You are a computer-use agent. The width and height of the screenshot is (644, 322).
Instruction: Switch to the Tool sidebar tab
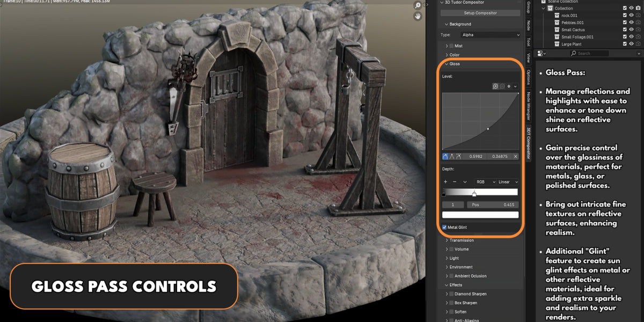(529, 42)
